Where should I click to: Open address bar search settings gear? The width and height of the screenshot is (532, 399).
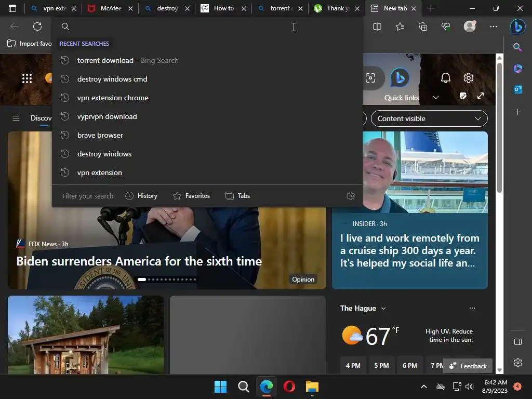pos(351,196)
